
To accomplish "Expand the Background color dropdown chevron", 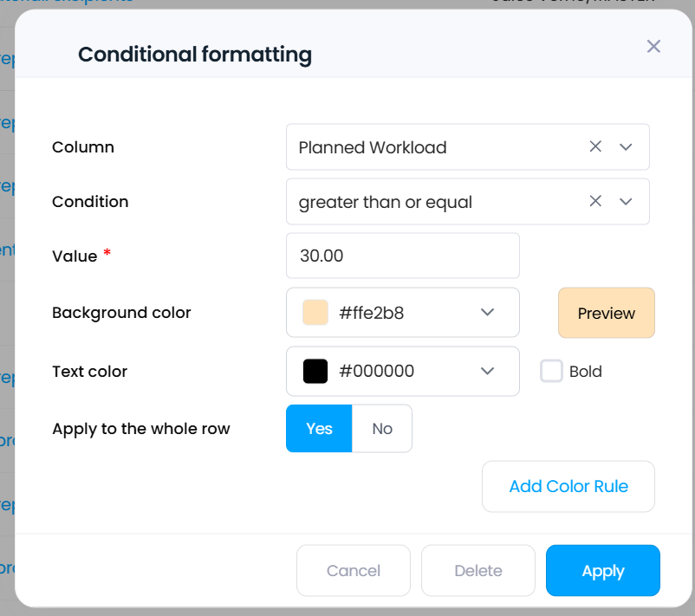I will point(487,313).
